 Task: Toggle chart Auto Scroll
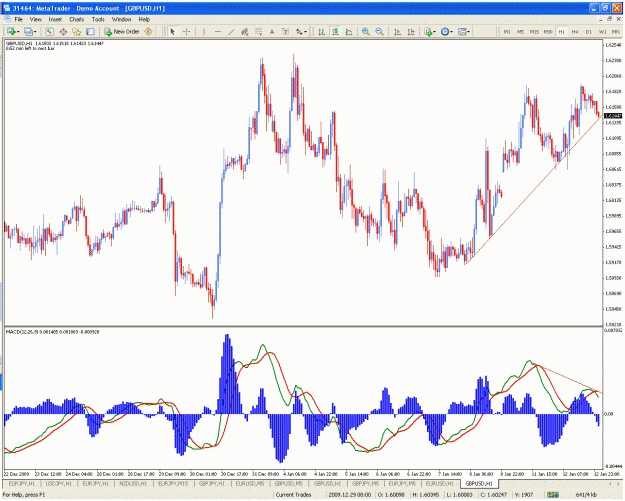(x=397, y=31)
